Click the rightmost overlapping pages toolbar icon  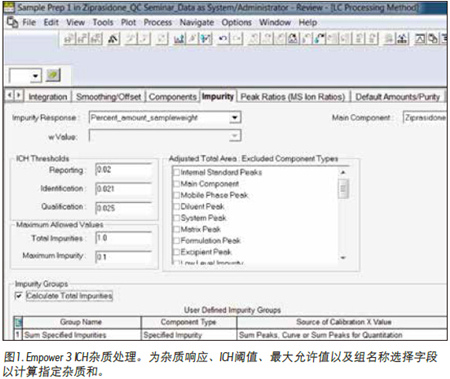[x=433, y=39]
